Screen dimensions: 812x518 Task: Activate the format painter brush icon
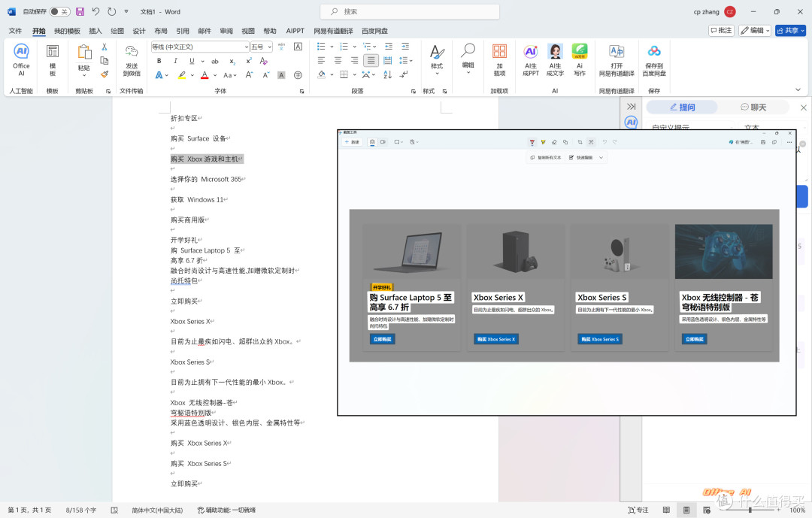(x=104, y=74)
